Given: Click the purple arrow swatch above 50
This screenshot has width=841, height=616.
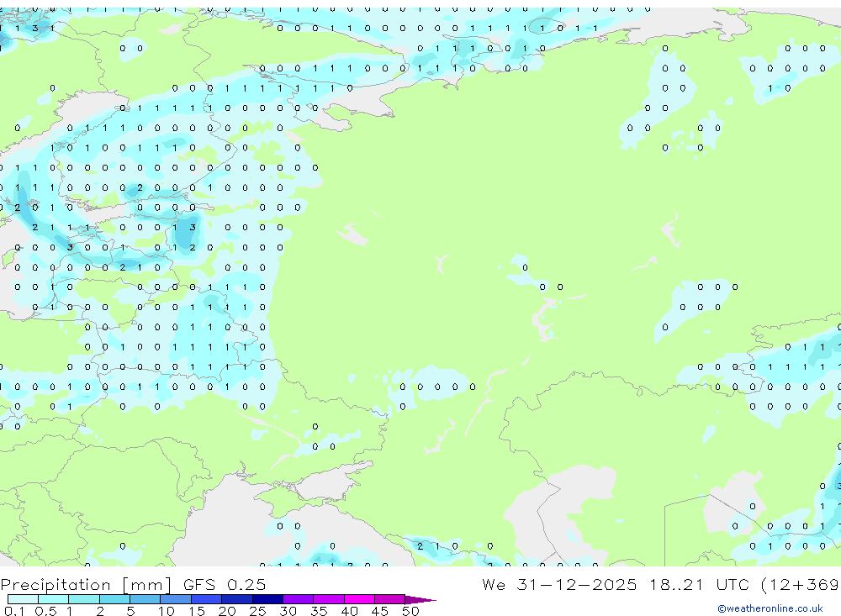Looking at the screenshot, I should (420, 599).
